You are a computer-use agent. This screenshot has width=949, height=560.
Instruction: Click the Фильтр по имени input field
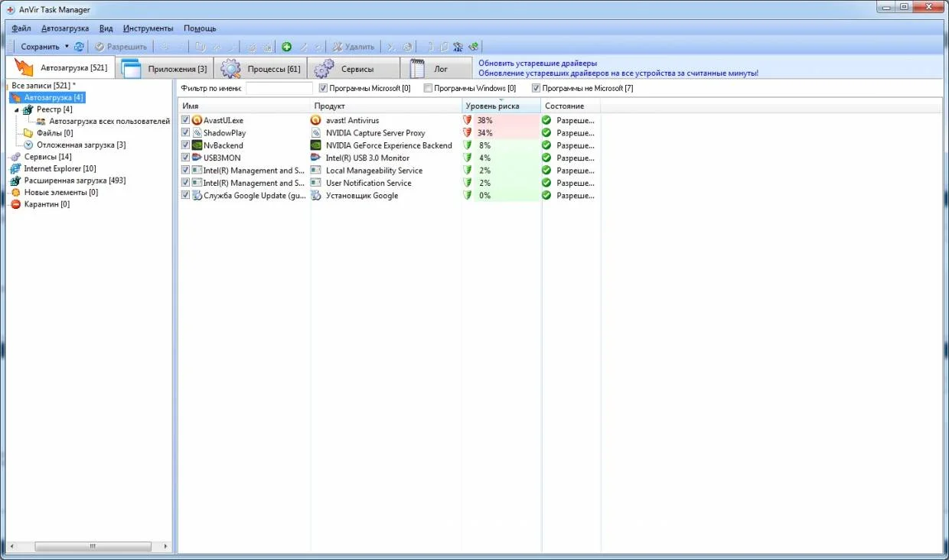point(279,89)
